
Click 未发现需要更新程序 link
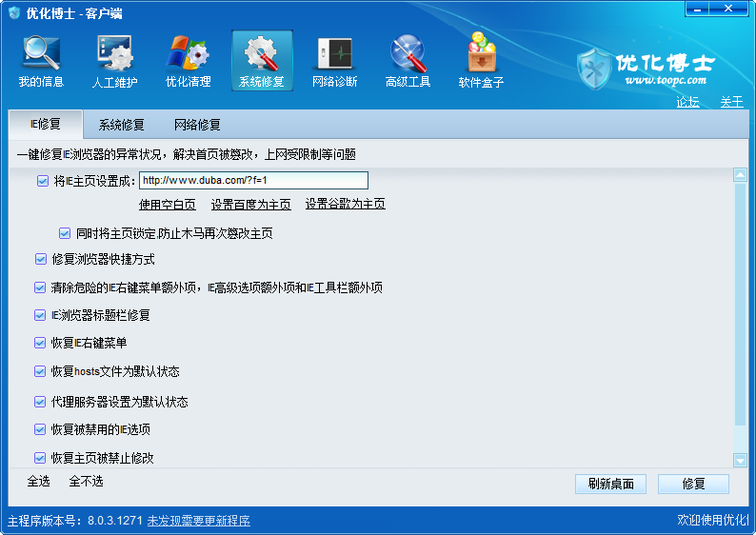click(x=199, y=521)
